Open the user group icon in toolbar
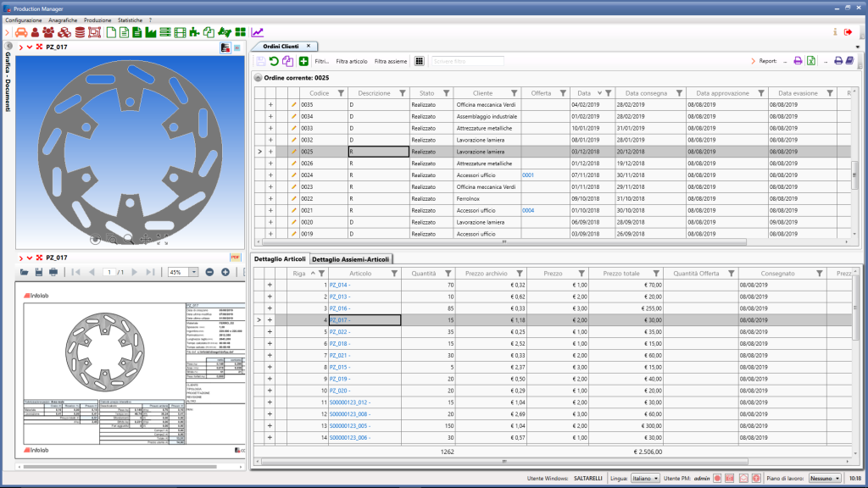Viewport: 868px width, 488px height. 48,33
